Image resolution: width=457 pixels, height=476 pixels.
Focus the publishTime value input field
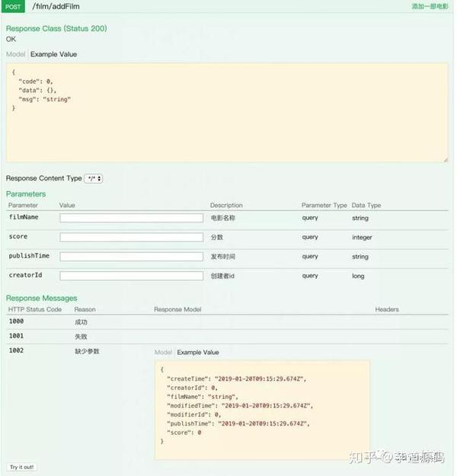(x=132, y=257)
